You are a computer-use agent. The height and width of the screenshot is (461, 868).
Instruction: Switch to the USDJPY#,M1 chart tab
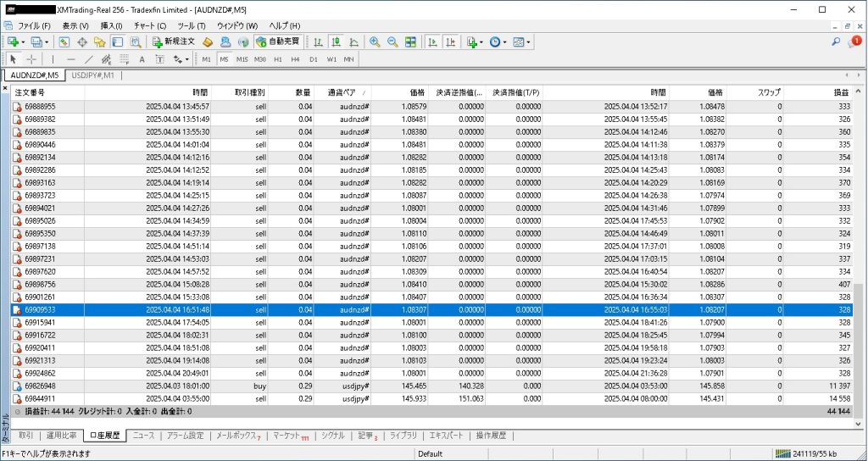coord(92,75)
